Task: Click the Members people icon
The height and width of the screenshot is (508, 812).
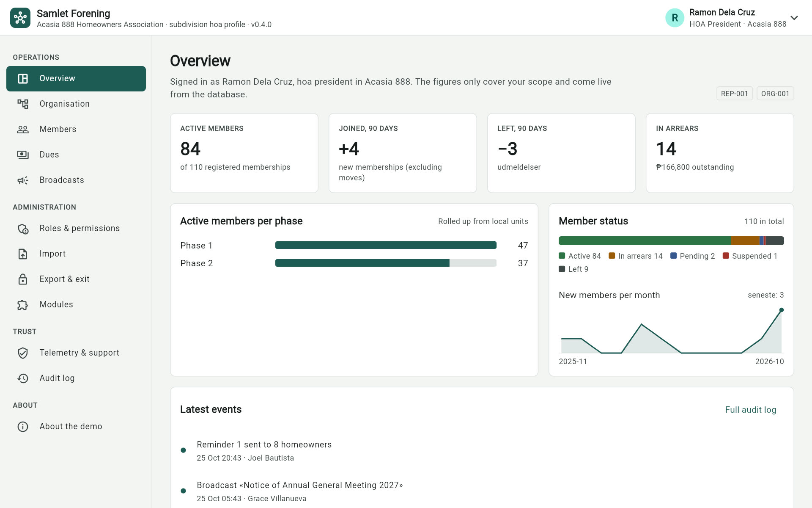Action: pyautogui.click(x=23, y=130)
